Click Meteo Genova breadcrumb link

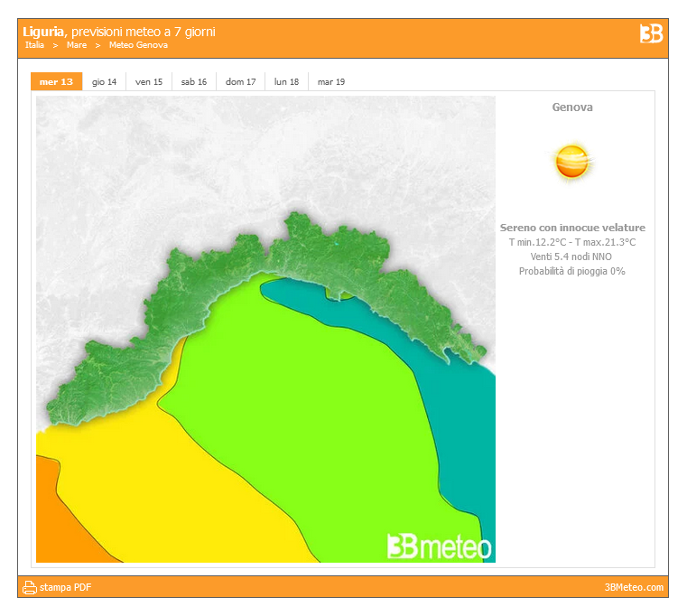click(x=138, y=45)
